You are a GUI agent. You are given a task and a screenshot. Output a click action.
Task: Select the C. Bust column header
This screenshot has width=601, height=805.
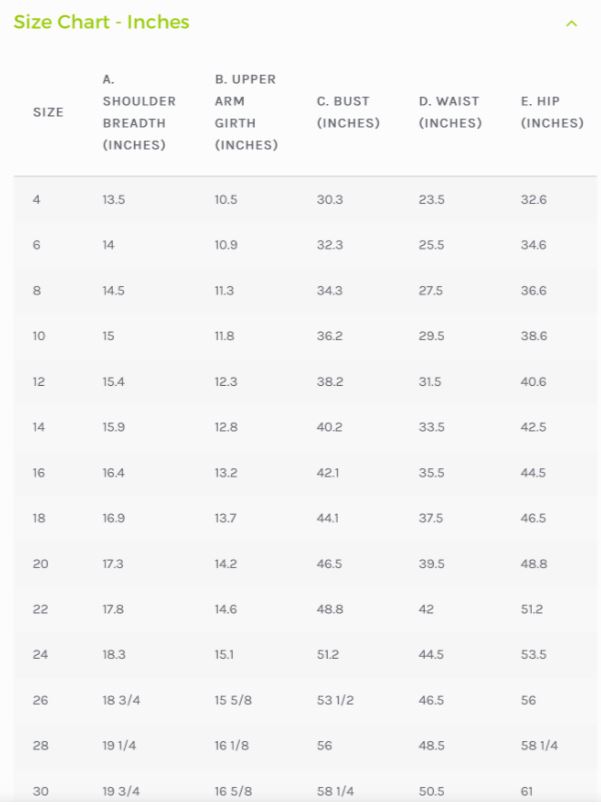click(x=348, y=112)
